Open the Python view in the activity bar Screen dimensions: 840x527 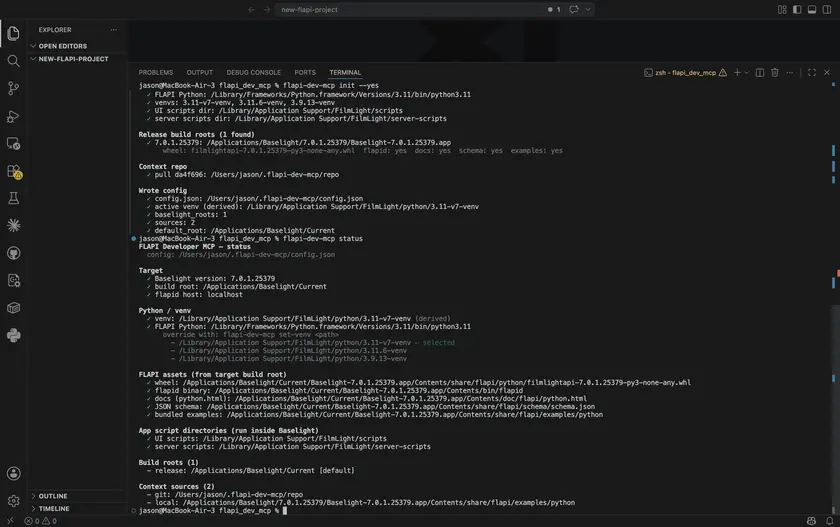pyautogui.click(x=13, y=335)
